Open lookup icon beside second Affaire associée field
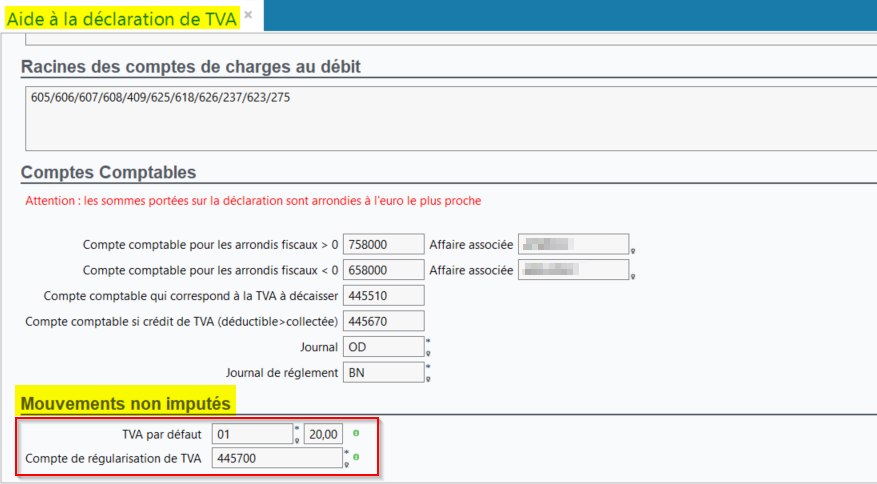The height and width of the screenshot is (484, 877). point(633,276)
